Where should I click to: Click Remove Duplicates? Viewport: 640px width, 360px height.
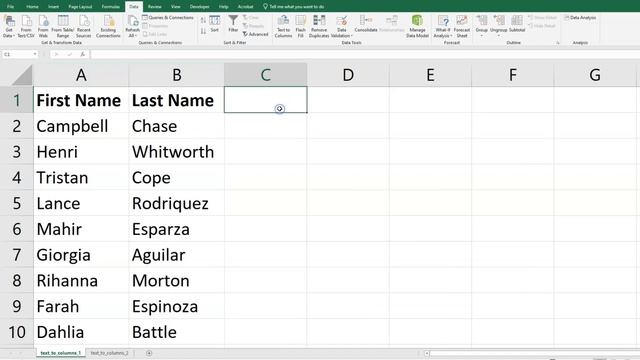(x=319, y=27)
